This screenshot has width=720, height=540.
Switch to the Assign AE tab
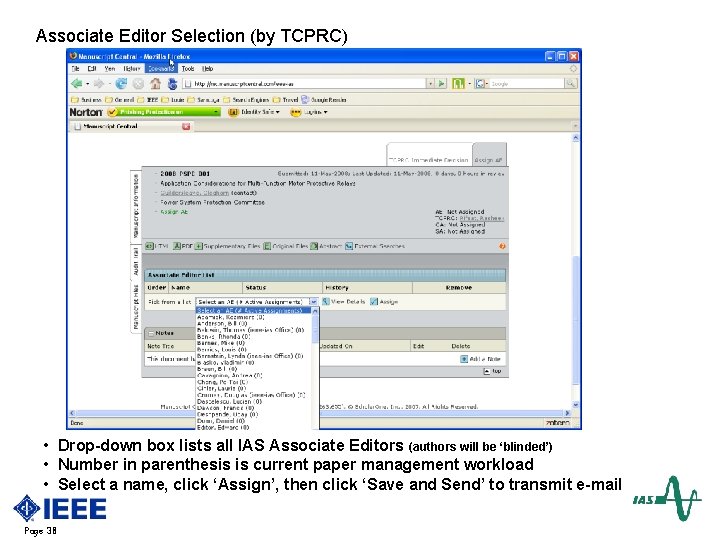click(x=489, y=155)
